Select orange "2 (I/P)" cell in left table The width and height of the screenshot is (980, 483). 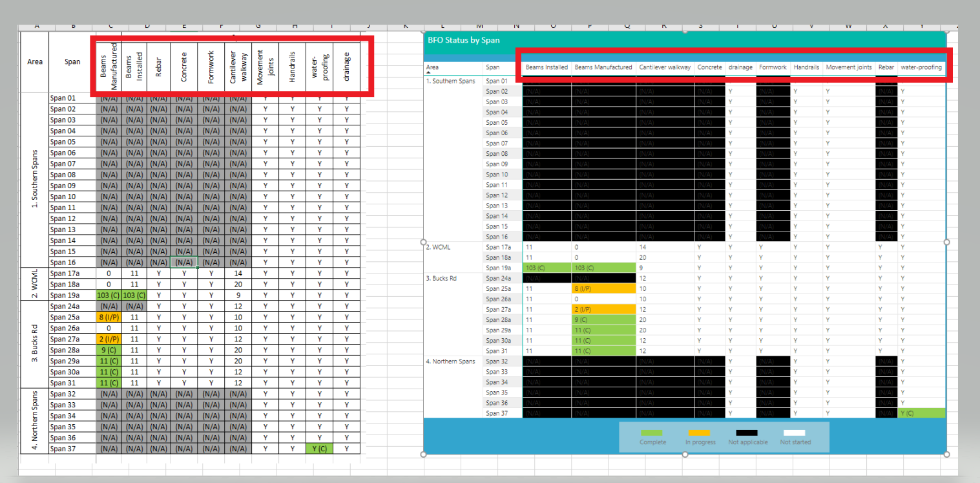(x=109, y=339)
